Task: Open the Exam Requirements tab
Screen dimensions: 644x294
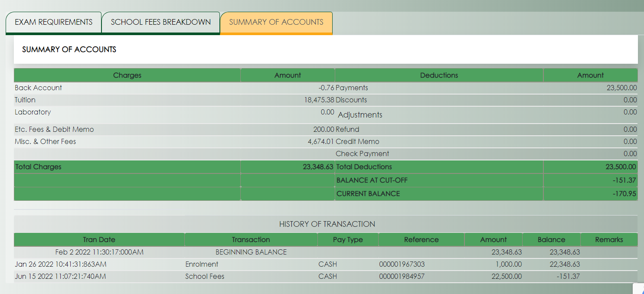Action: pos(53,22)
